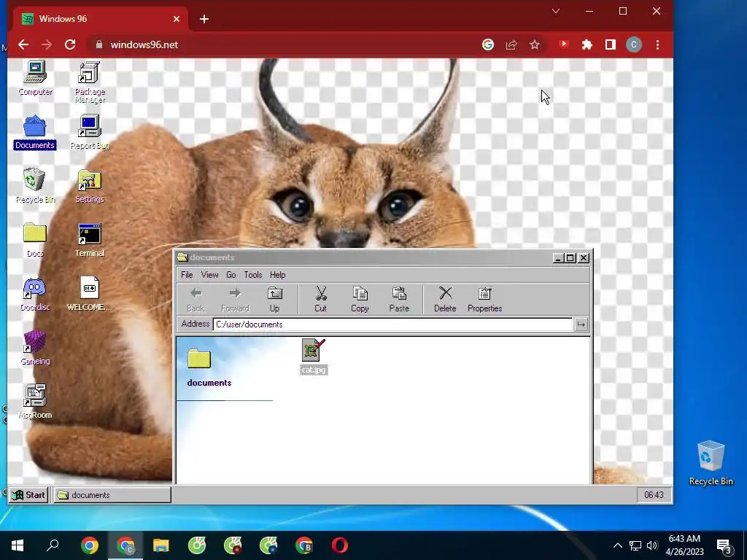Open the Windows Start button
747x560 pixels.
coord(18,545)
